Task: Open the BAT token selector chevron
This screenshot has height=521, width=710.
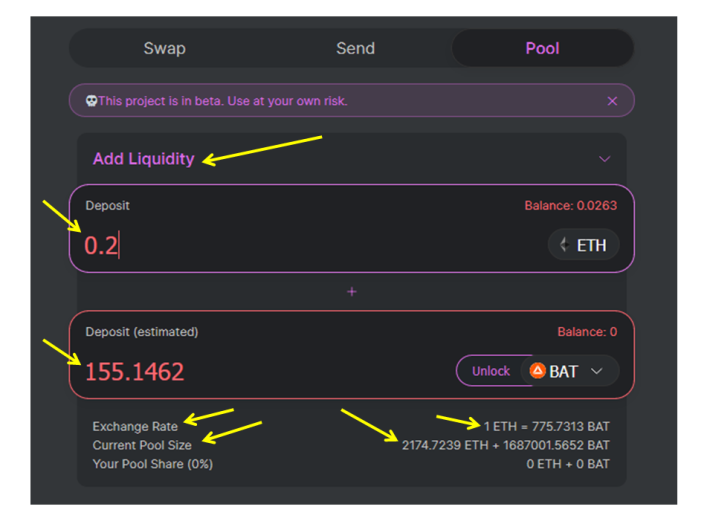Action: 597,371
